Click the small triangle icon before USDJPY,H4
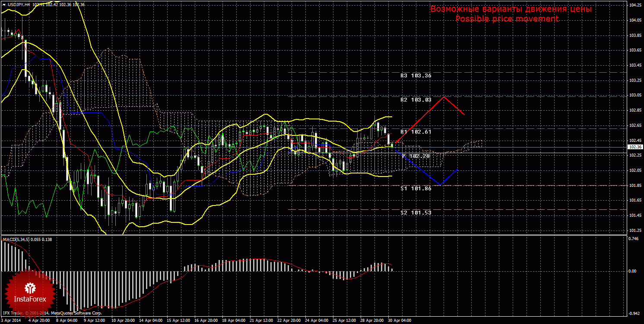Viewport: 644px width, 324px height. (4, 4)
